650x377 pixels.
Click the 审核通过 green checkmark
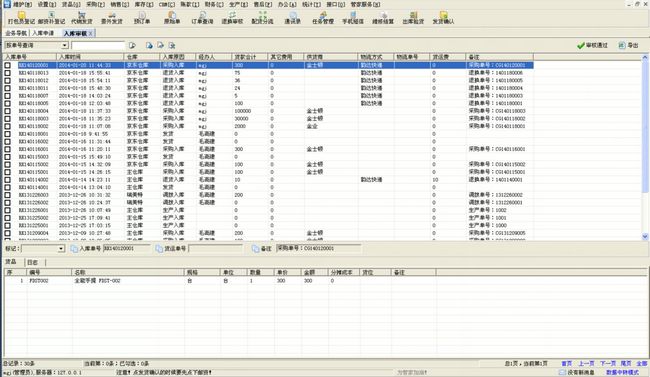592,45
